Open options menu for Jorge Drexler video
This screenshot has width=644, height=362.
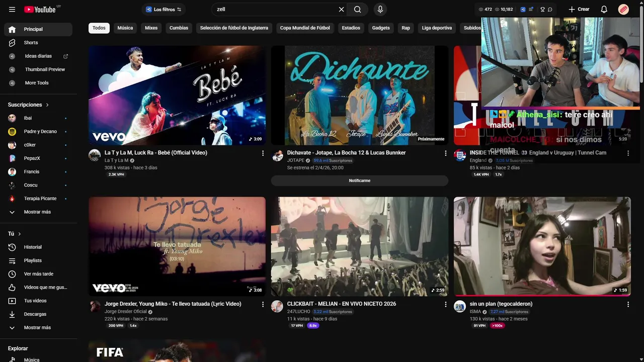click(263, 304)
